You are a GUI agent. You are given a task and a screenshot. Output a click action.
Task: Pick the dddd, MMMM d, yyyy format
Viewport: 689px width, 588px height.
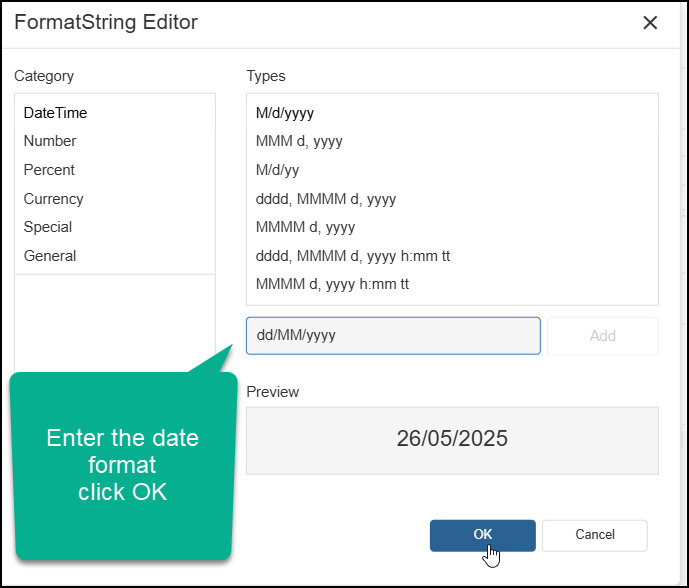click(x=326, y=199)
